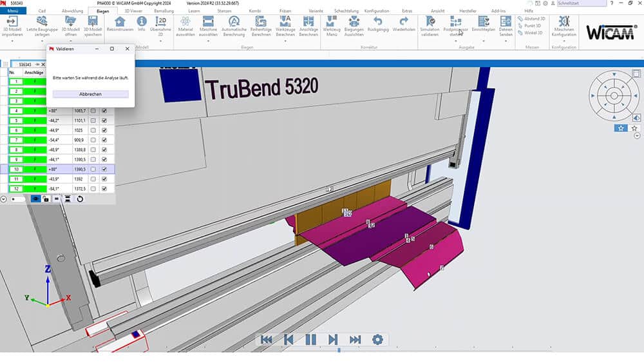Switch to the 3D Viewer ribbon tab

(x=134, y=11)
